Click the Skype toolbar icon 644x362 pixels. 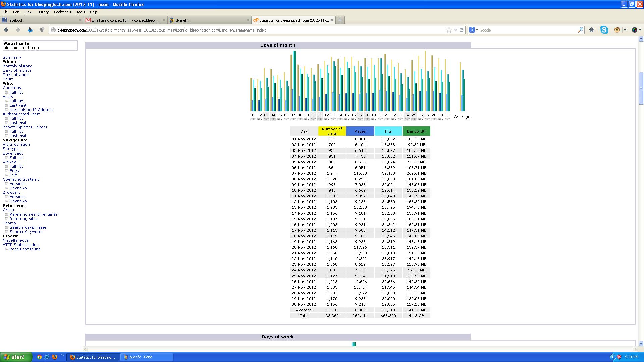click(x=604, y=30)
